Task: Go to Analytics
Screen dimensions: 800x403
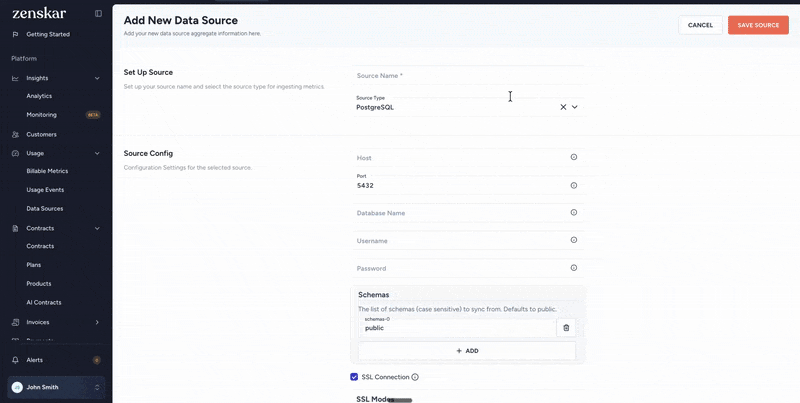Action: (x=39, y=96)
